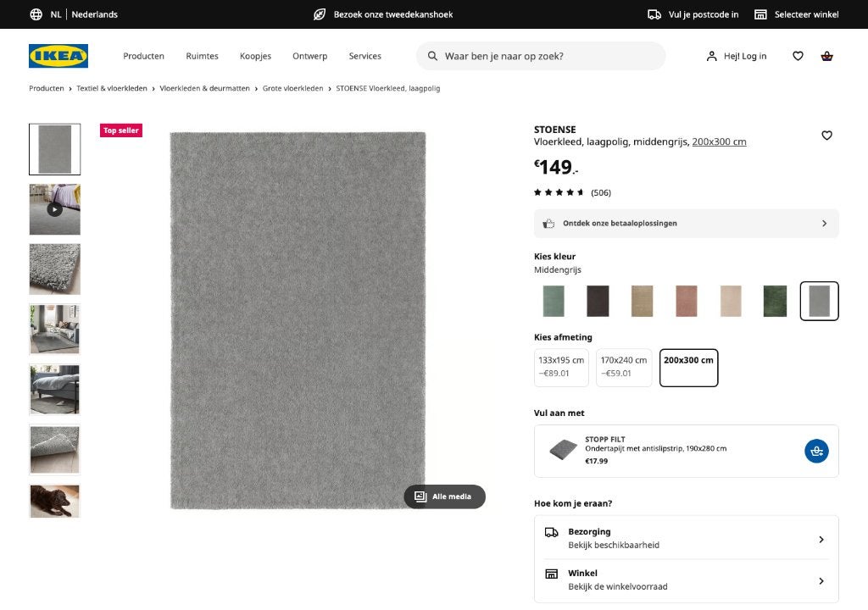Open the Ontwerp menu
The image size is (868, 610).
[310, 56]
